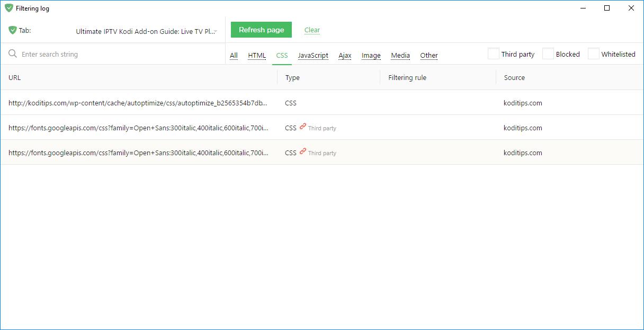Click third-party link icon in third row
This screenshot has height=330, width=644.
[x=303, y=151]
